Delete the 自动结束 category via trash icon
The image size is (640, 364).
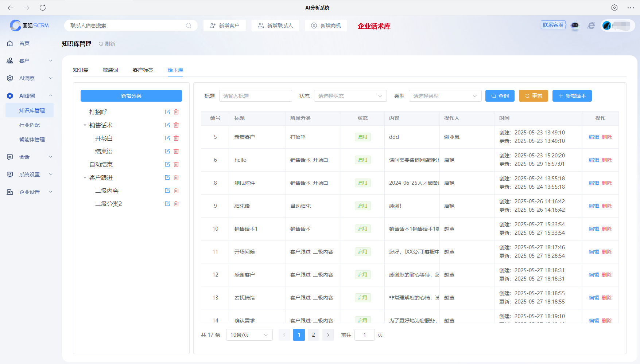(x=176, y=164)
